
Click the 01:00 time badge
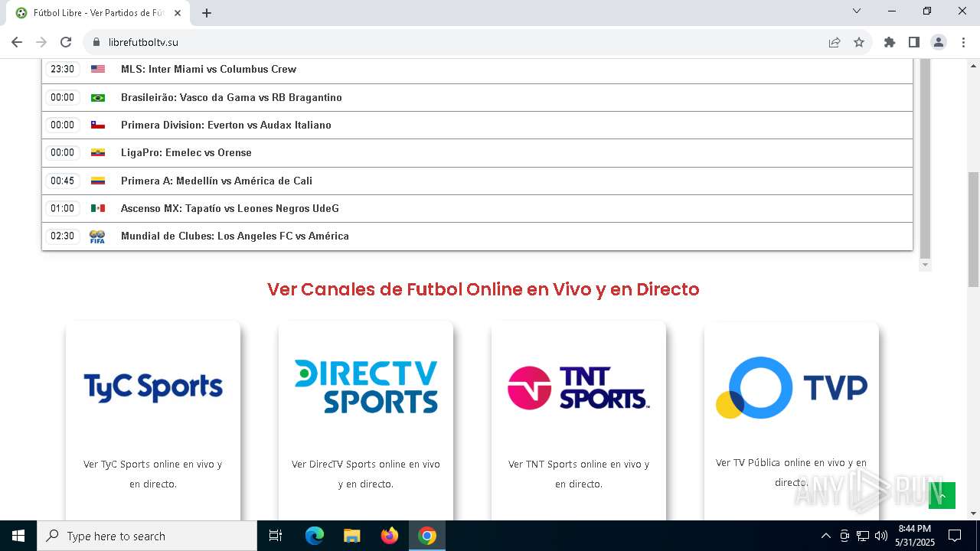click(x=63, y=208)
